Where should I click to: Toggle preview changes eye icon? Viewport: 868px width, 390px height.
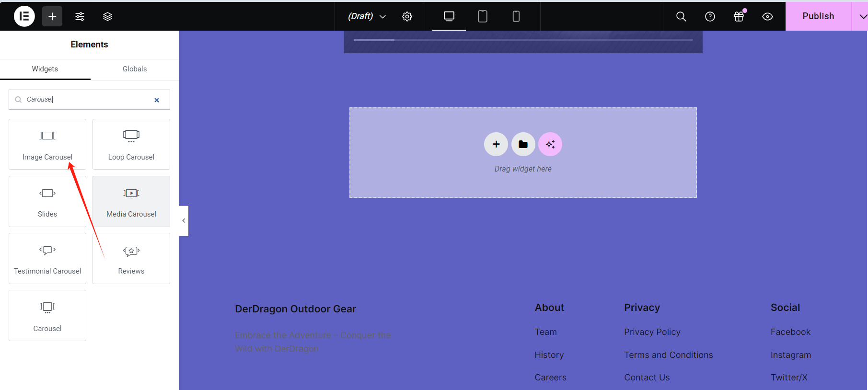(767, 16)
